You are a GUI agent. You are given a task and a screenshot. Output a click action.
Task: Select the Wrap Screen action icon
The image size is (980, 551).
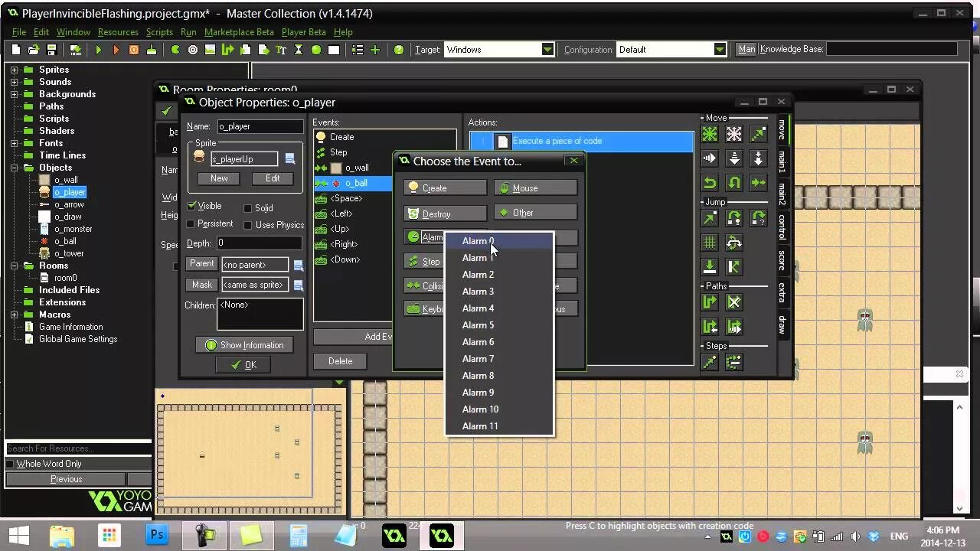coord(734,243)
